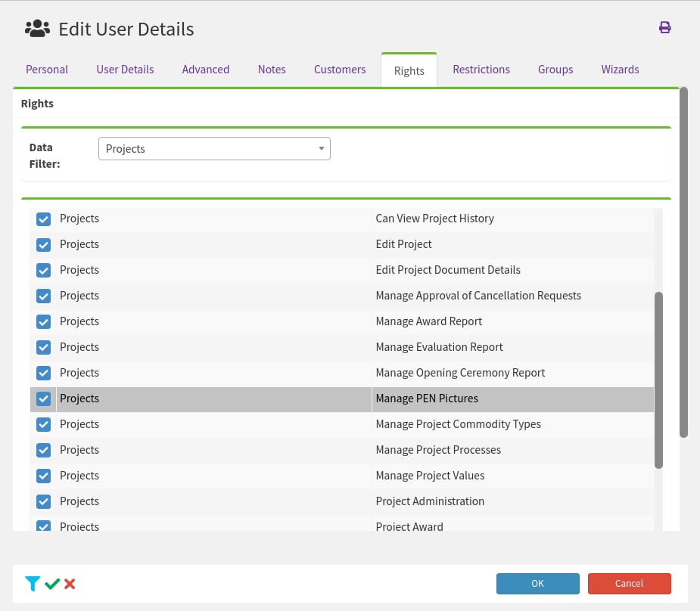Toggle the Edit Project checkbox

(x=43, y=244)
